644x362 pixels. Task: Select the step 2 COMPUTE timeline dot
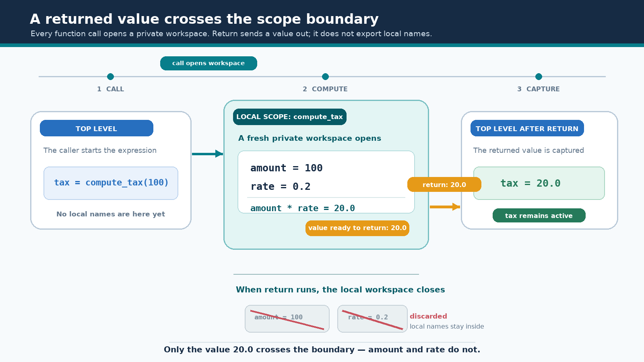point(325,76)
